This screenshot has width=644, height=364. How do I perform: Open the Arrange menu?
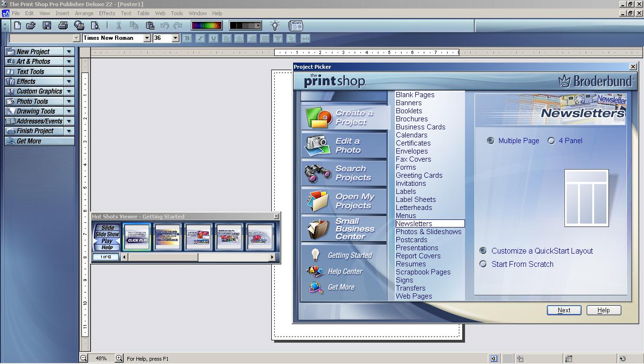[84, 13]
